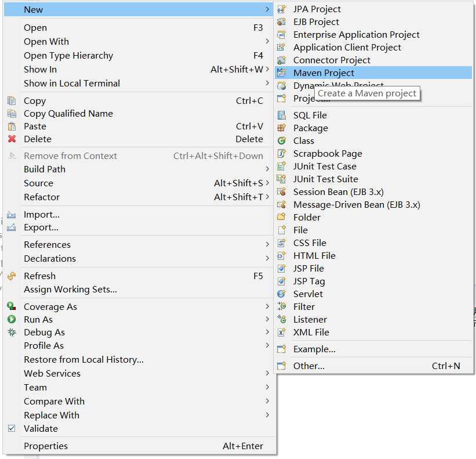Image resolution: width=476 pixels, height=459 pixels.
Task: Expand the Source submenu arrow
Action: (x=267, y=183)
